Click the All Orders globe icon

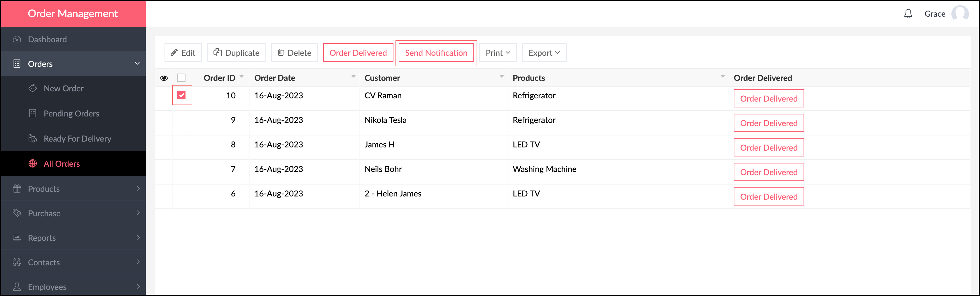point(33,163)
